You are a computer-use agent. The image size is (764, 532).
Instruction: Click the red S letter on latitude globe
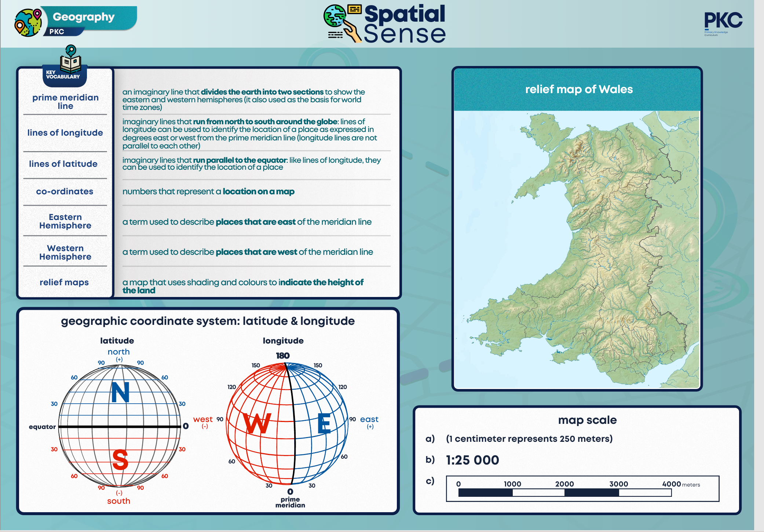[x=120, y=460]
